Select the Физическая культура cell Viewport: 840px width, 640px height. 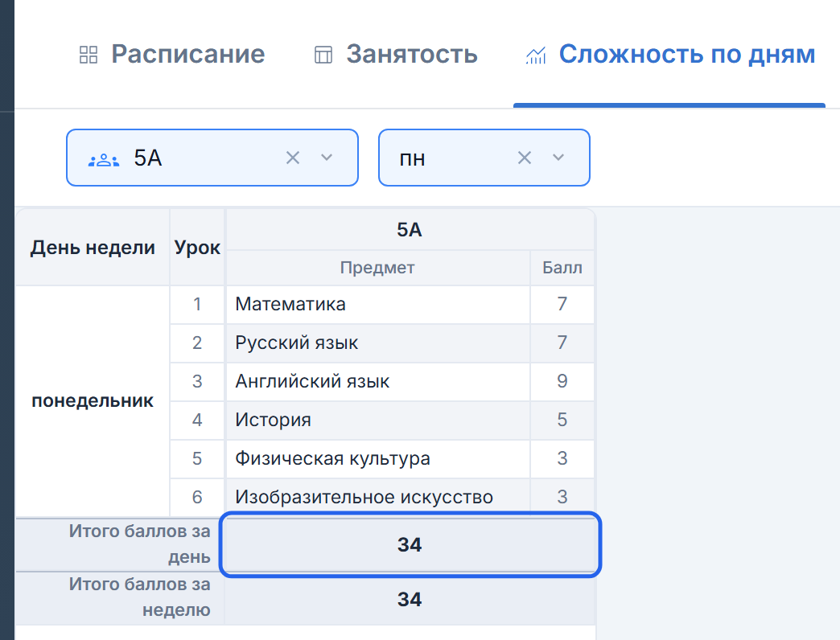pyautogui.click(x=377, y=458)
